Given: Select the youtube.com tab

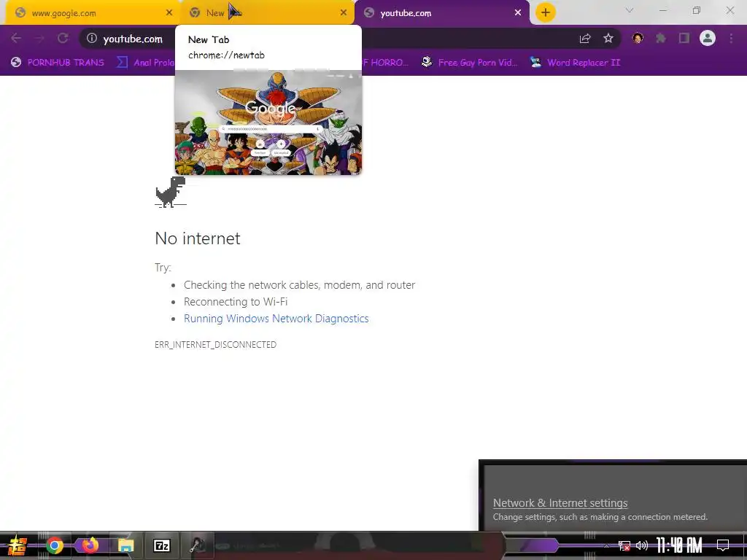Looking at the screenshot, I should coord(441,13).
